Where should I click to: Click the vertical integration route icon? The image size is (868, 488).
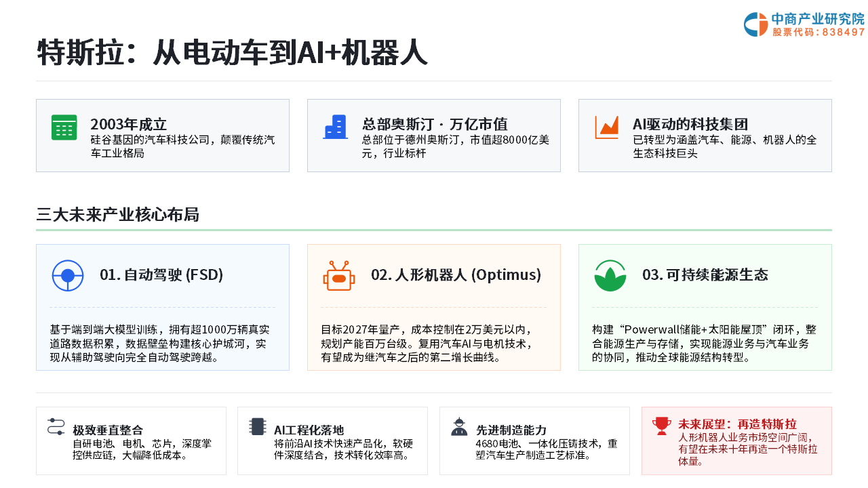coord(56,427)
